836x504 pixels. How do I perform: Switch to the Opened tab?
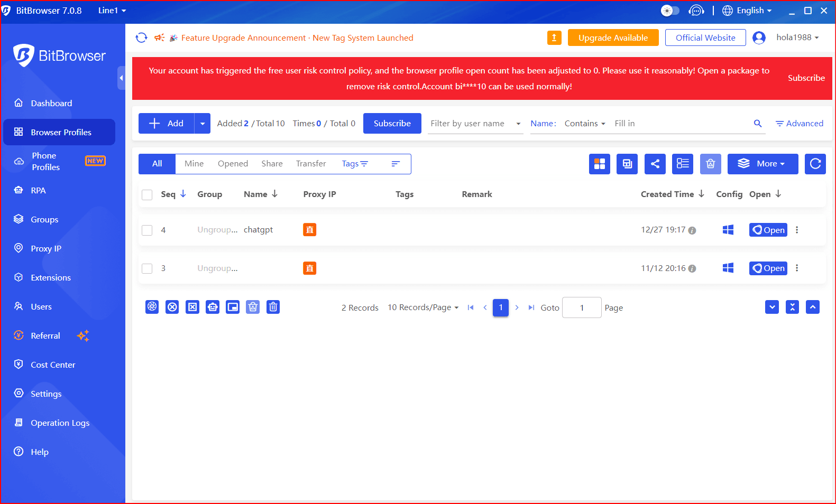233,164
